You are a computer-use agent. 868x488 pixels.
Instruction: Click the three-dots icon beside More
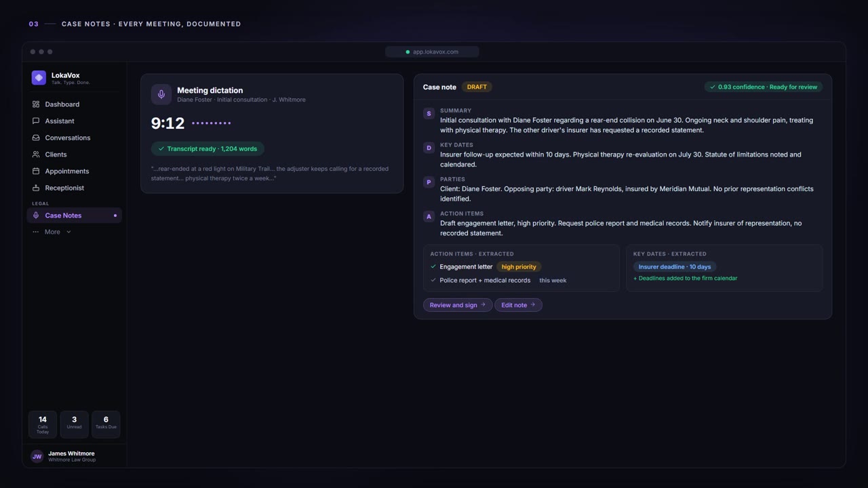pos(36,232)
